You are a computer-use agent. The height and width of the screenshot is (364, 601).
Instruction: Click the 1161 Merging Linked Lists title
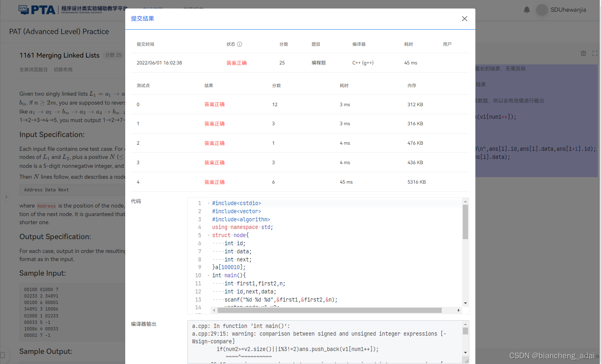[x=60, y=55]
